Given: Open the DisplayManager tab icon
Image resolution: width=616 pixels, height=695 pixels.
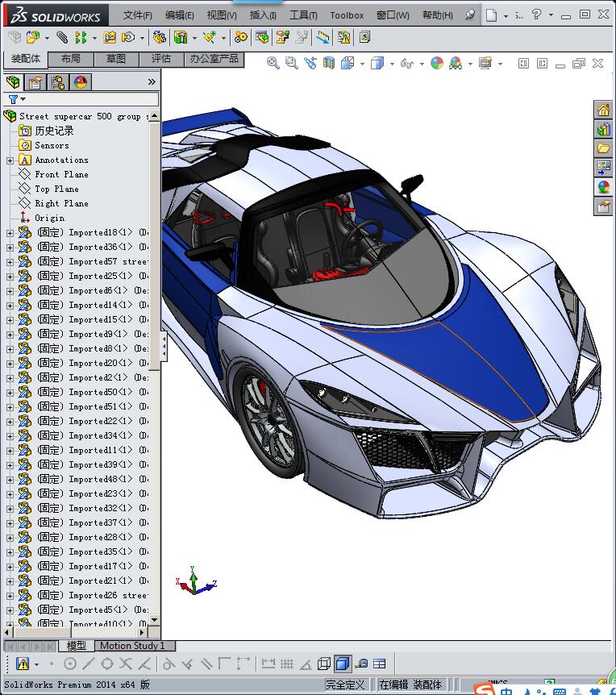Looking at the screenshot, I should point(80,82).
